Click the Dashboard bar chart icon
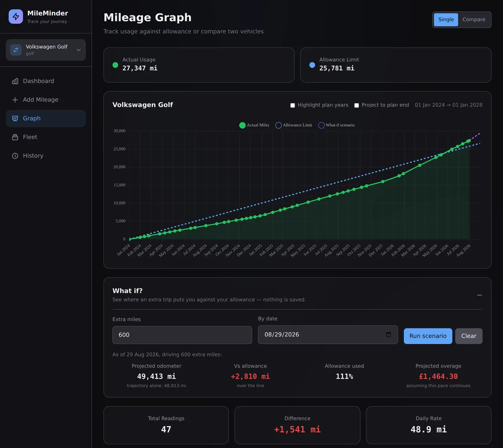Image resolution: width=503 pixels, height=448 pixels. [x=15, y=81]
